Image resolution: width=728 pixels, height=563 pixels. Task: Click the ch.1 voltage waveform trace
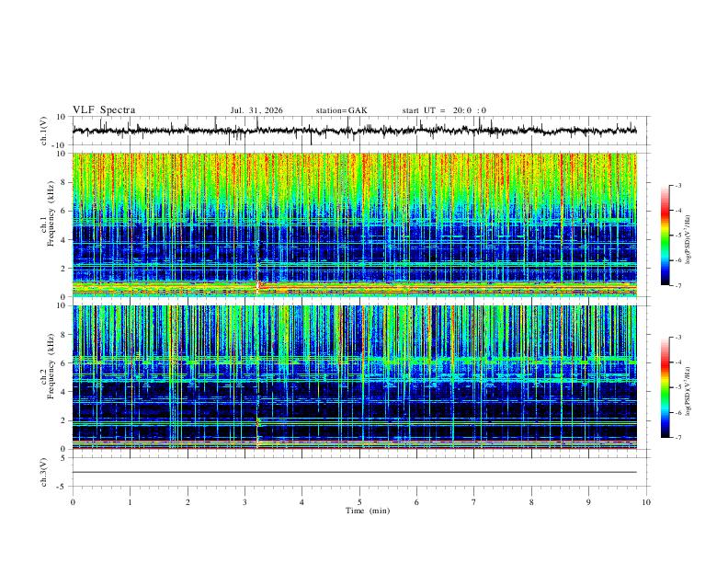click(x=355, y=131)
